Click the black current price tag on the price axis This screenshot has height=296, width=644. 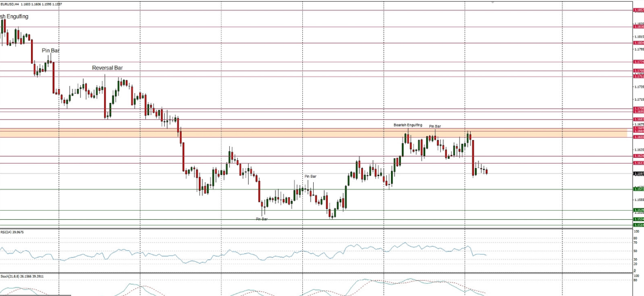click(x=638, y=174)
